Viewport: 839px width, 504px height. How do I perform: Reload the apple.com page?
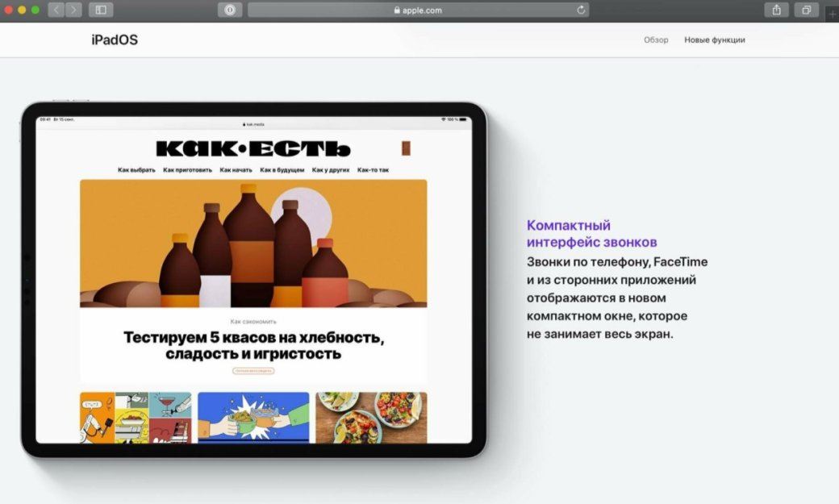click(581, 10)
